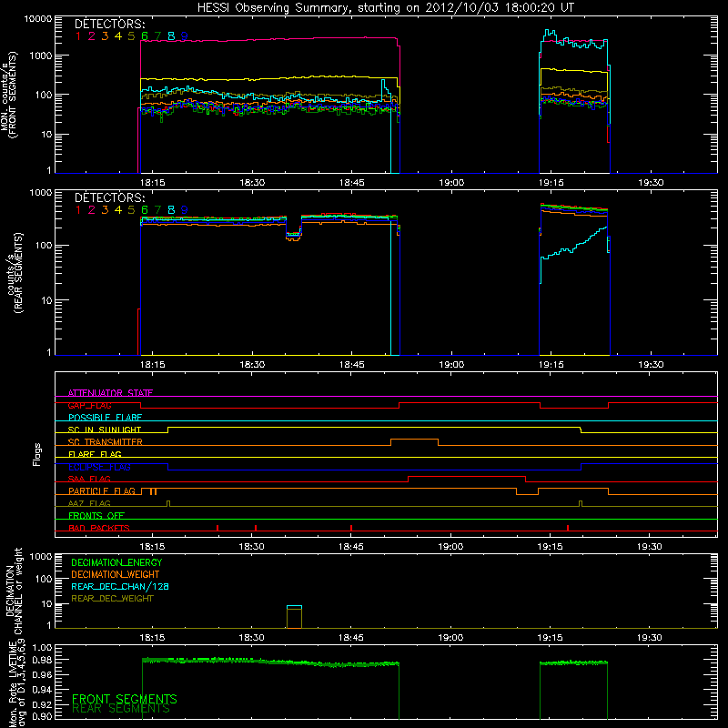Click the 18:45 time label under the Flags plot
This screenshot has width=728, height=728.
coord(351,547)
